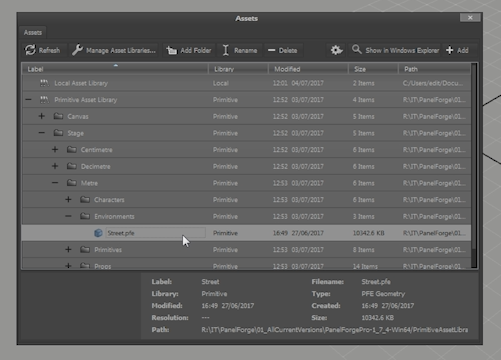Click the full path value in details
501x360 pixels.
tap(335, 330)
